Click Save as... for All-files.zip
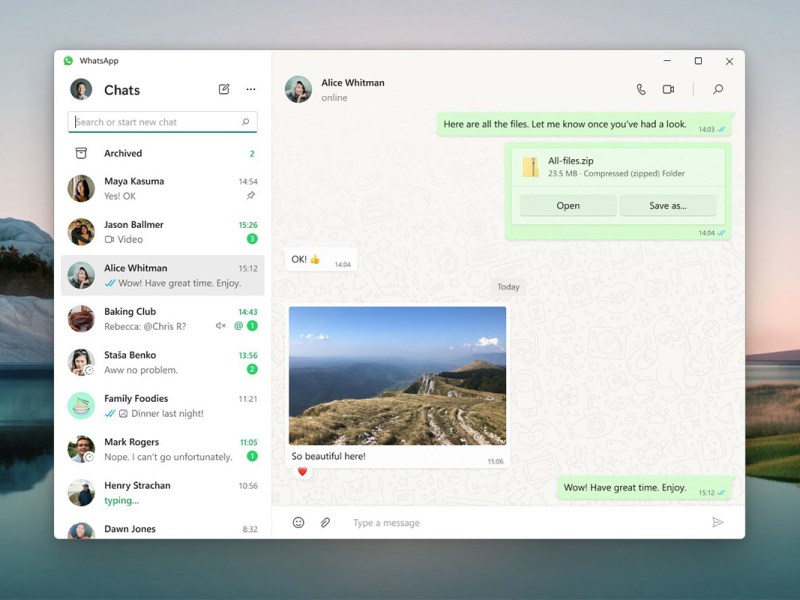The image size is (800, 600). coord(668,206)
